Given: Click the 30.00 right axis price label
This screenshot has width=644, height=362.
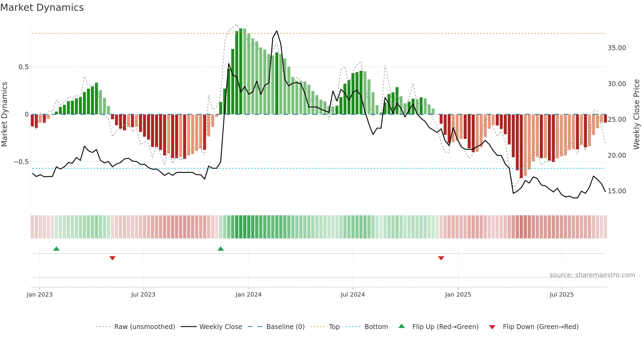Looking at the screenshot, I should coord(617,84).
